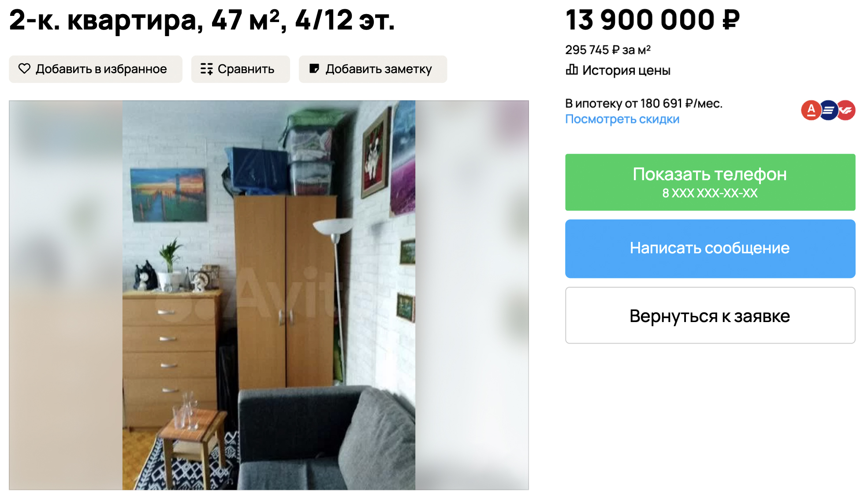The height and width of the screenshot is (504, 864).
Task: Click the Сравнить button
Action: 240,69
